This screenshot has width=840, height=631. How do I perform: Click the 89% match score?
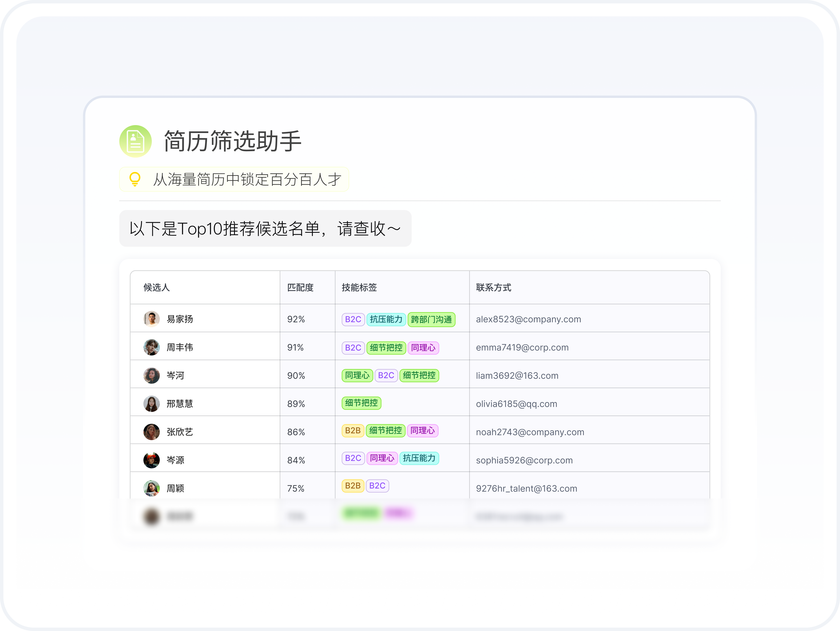296,403
